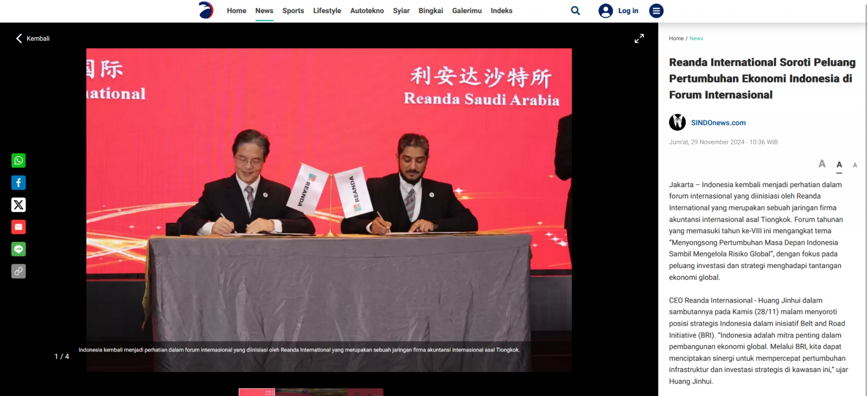
Task: Click the Kembali back arrow
Action: (x=19, y=38)
